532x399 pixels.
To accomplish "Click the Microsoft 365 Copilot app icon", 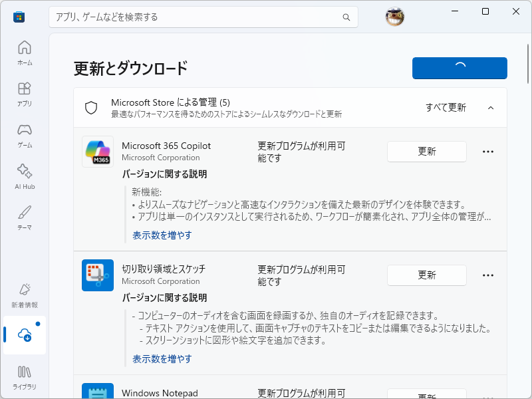I will [98, 152].
